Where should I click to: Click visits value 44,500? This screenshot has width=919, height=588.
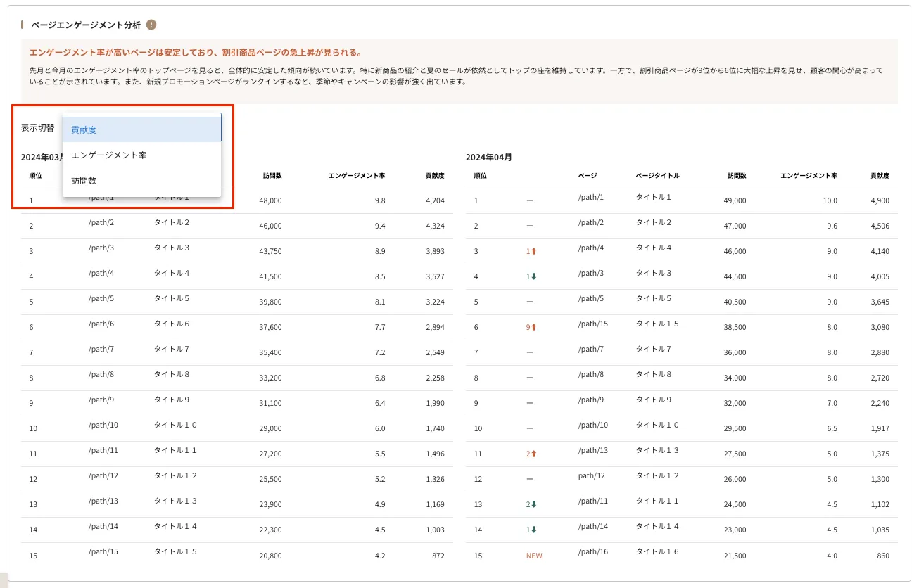(x=735, y=276)
